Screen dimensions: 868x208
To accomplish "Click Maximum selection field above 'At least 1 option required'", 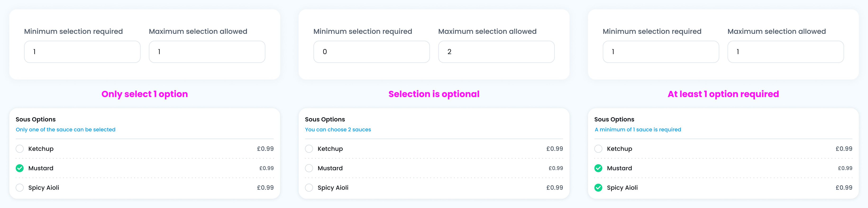I will 786,52.
